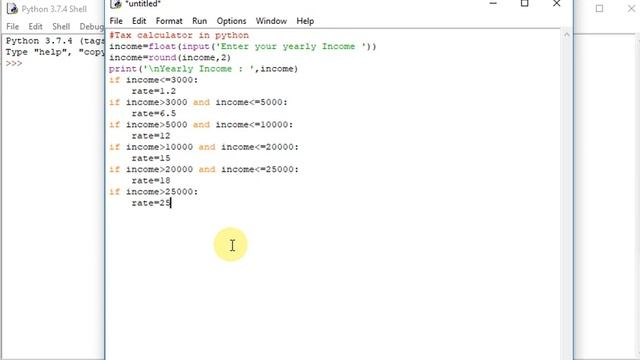Click the 'if income<=3000:' line
640x360 pixels.
pos(153,80)
